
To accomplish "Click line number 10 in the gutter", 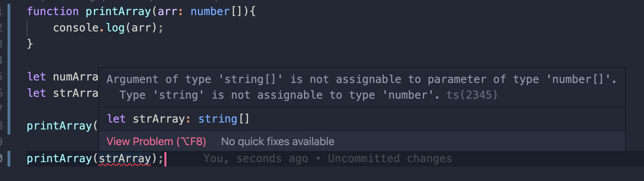I will [x=1, y=159].
